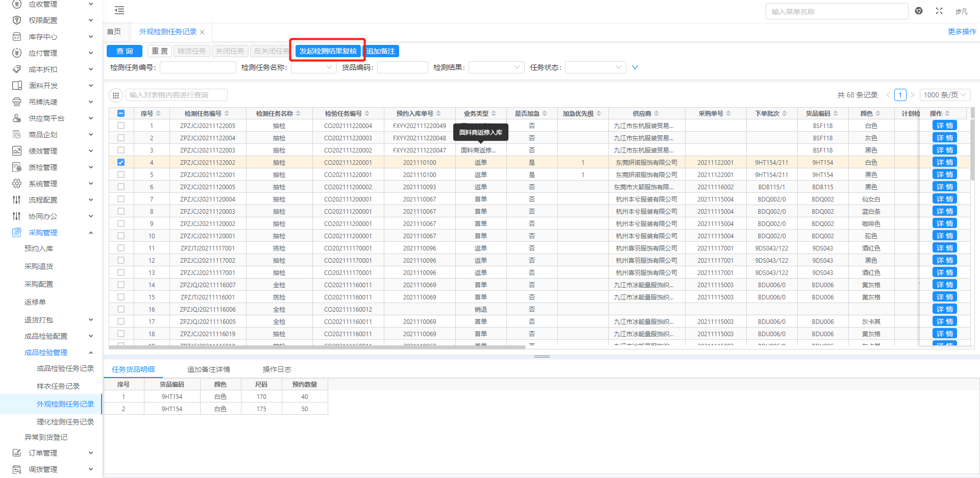Open the 1000 条/页 page size dropdown

[x=944, y=95]
